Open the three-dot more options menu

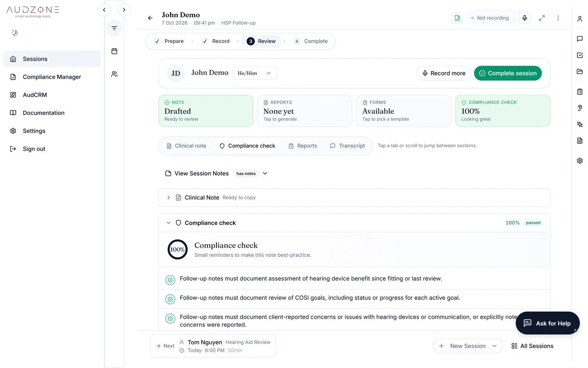click(x=558, y=18)
